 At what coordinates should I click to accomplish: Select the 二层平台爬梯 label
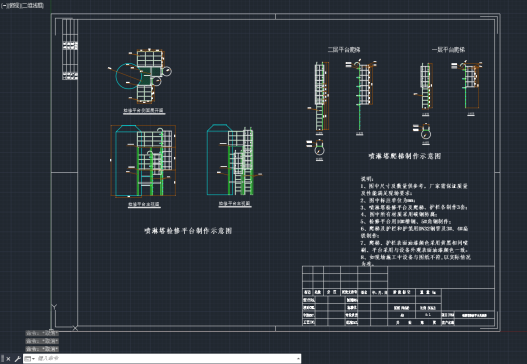click(x=344, y=50)
